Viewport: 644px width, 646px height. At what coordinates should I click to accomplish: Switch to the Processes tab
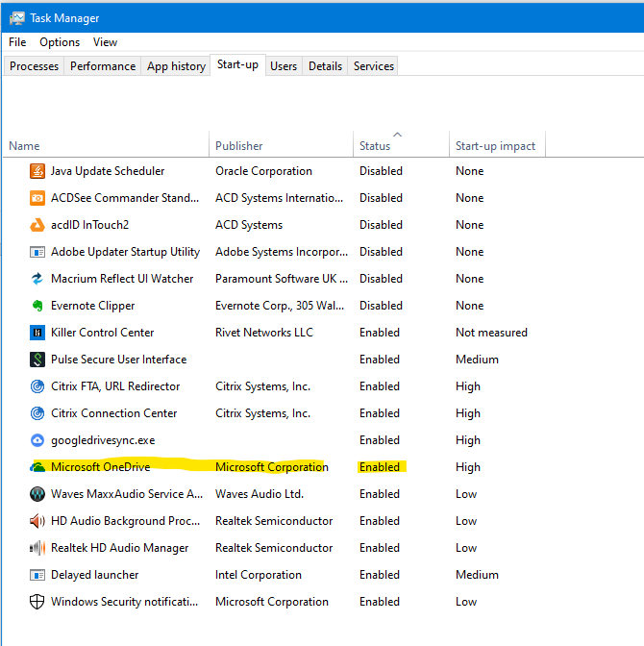tap(35, 66)
